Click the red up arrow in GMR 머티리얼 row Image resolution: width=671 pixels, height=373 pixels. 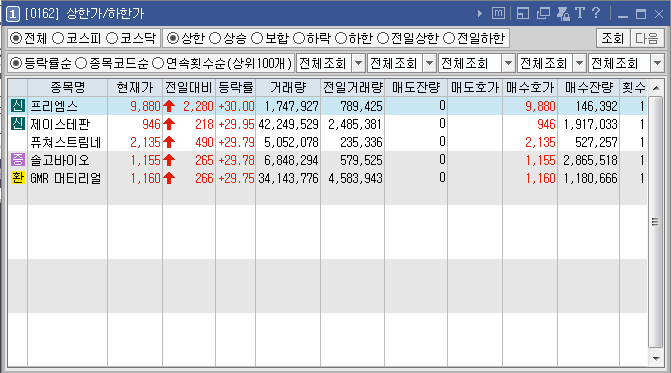(169, 178)
